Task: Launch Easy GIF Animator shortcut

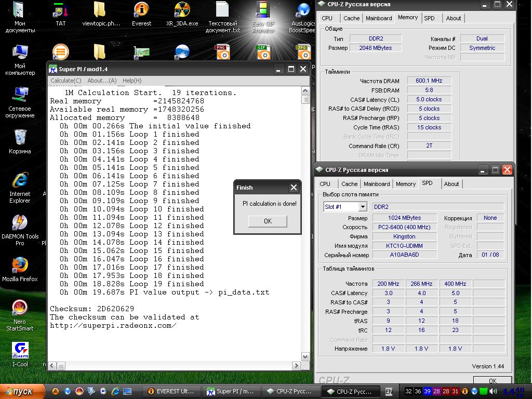Action: click(x=263, y=17)
